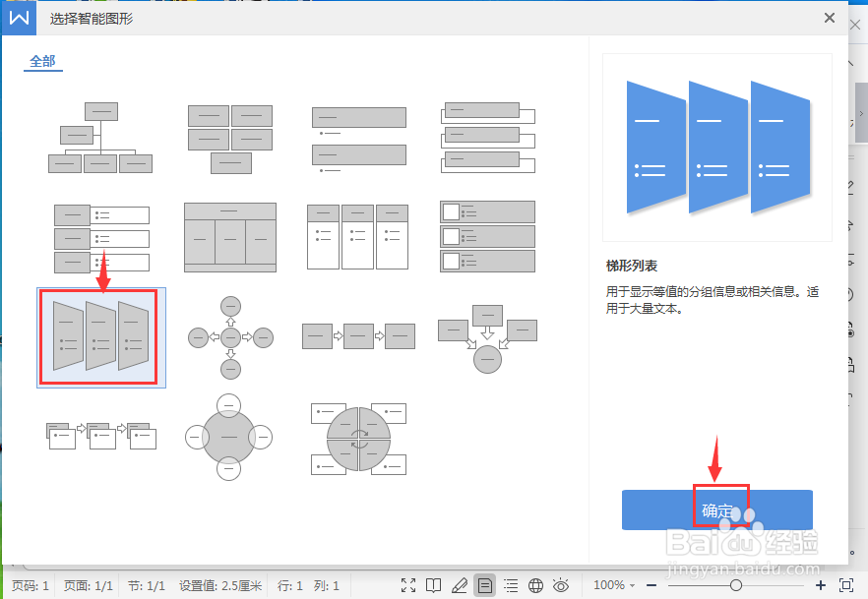The height and width of the screenshot is (599, 868).
Task: Choose the basic radial circle graphic
Action: pos(228,437)
